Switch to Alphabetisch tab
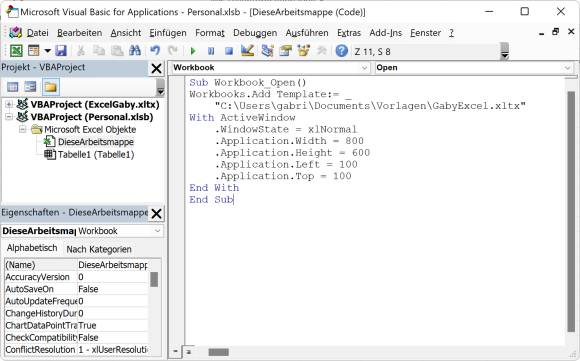The image size is (580, 361). coord(32,248)
